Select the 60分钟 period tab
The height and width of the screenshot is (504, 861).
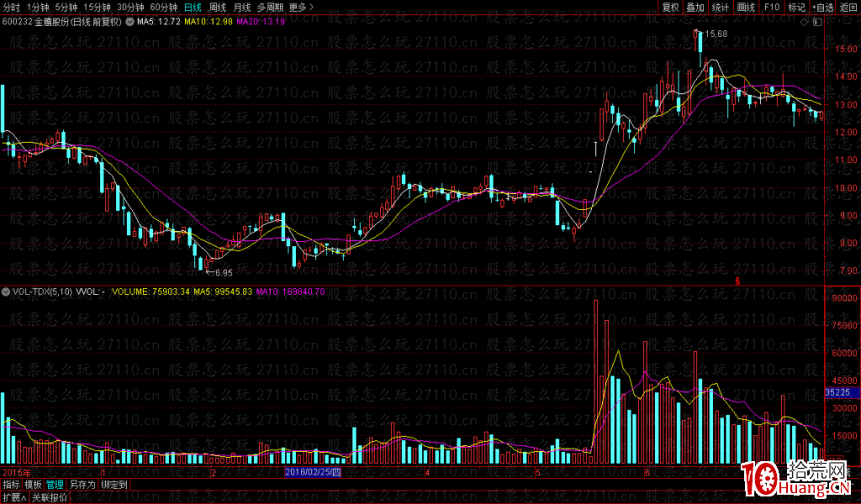pos(164,7)
